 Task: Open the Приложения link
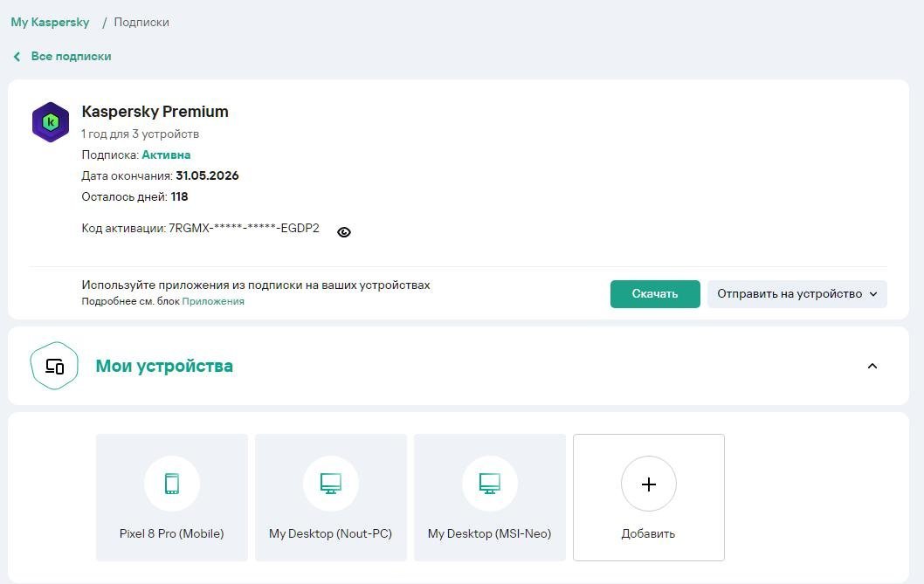coord(213,302)
